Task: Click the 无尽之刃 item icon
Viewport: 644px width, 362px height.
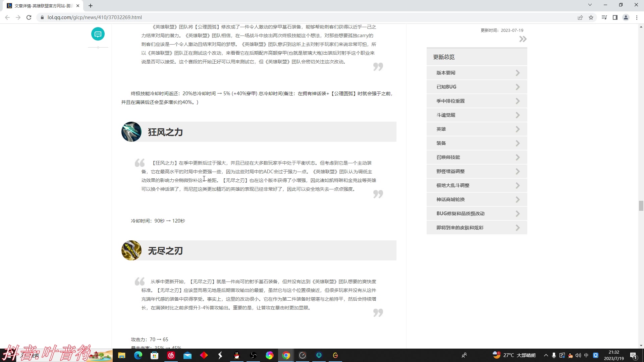Action: click(x=131, y=250)
